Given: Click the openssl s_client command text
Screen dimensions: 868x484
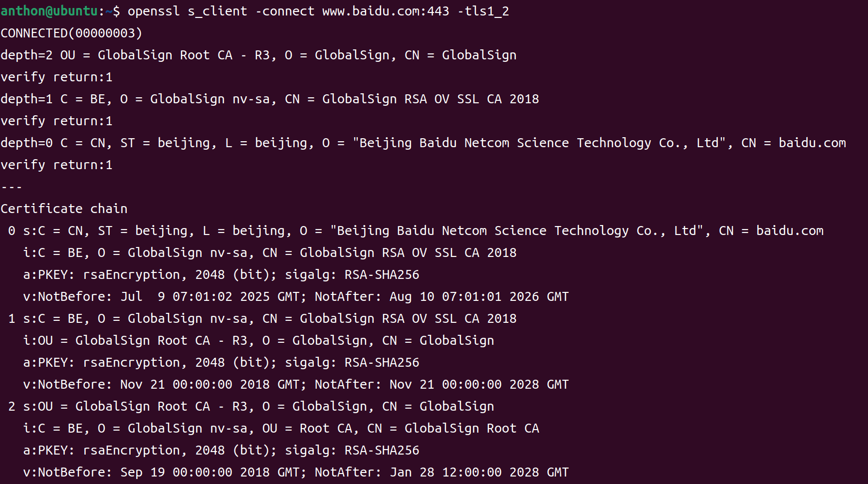Looking at the screenshot, I should (187, 11).
